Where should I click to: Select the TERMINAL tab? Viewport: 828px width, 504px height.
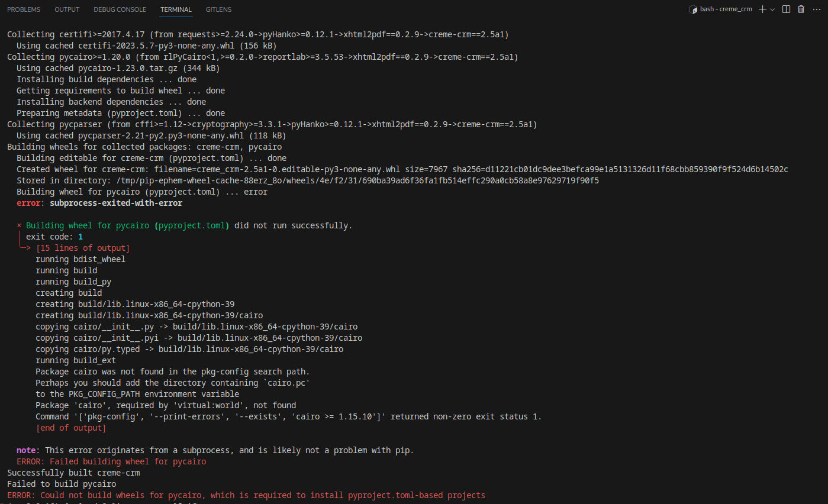pyautogui.click(x=176, y=9)
